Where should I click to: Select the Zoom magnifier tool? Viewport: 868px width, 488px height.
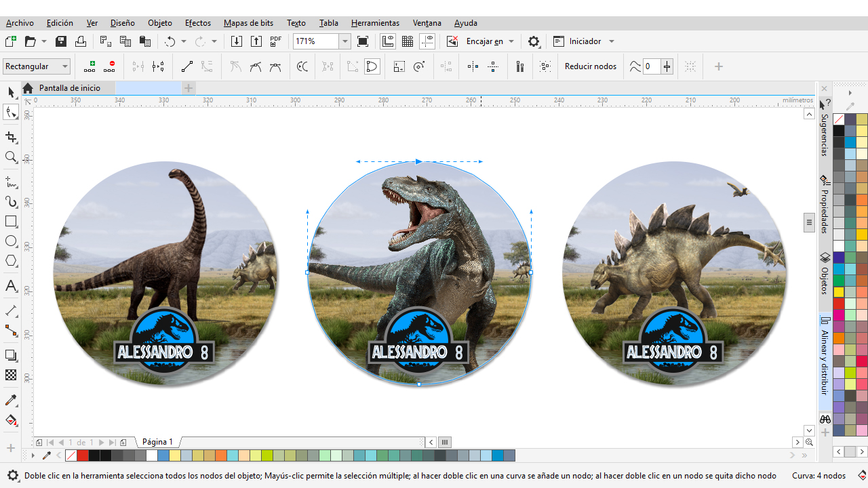tap(11, 157)
